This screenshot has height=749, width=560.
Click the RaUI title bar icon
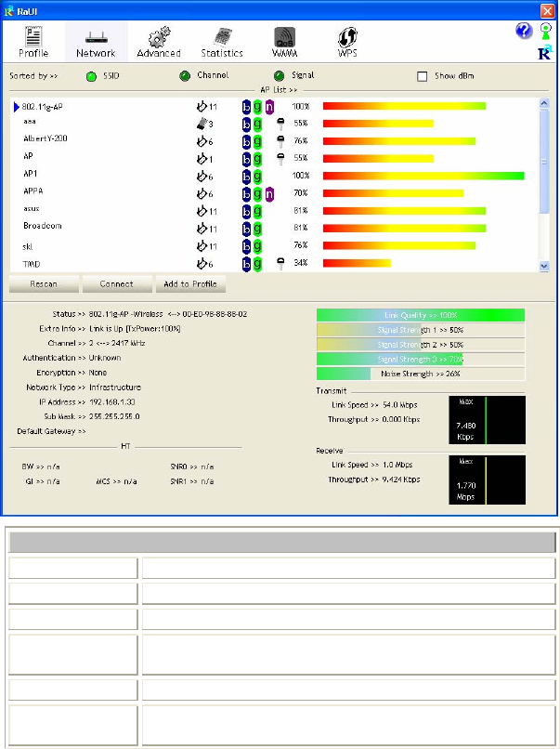click(8, 10)
